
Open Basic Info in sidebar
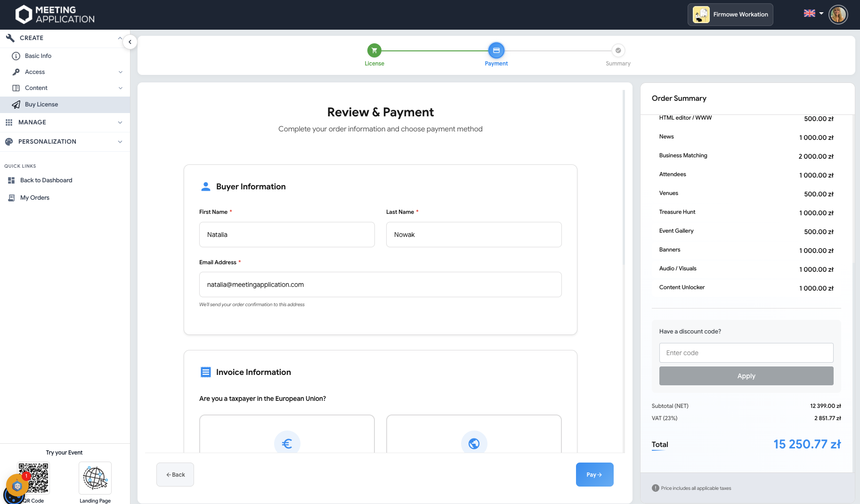pyautogui.click(x=38, y=56)
